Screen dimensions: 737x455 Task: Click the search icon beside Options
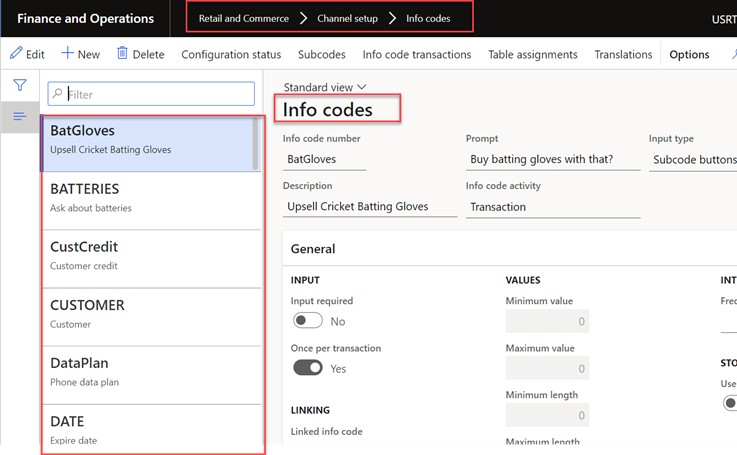click(x=734, y=55)
